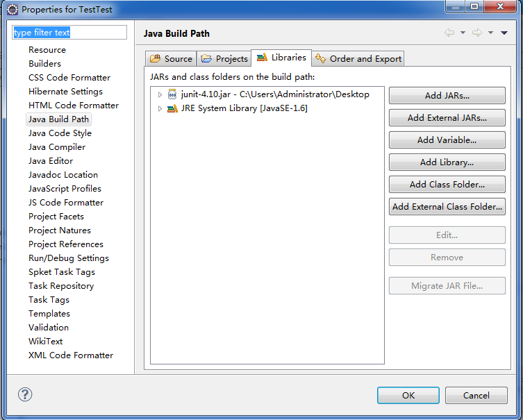Click the Add Library... button

coord(447,162)
